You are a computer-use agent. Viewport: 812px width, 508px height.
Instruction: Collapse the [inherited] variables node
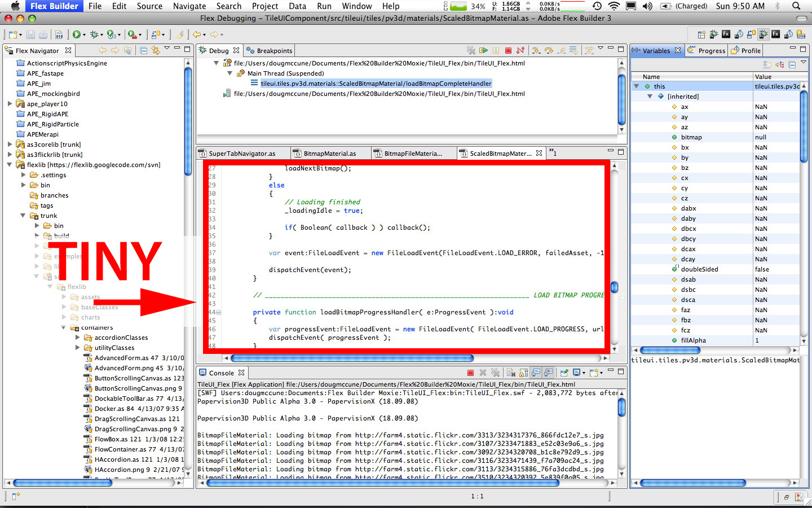650,97
